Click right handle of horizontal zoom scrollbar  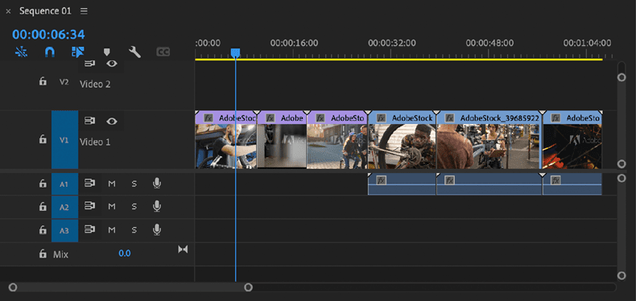(248, 287)
